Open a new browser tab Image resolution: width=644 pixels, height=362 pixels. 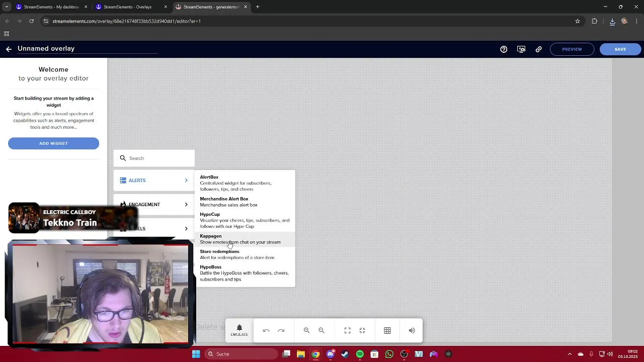pyautogui.click(x=258, y=7)
